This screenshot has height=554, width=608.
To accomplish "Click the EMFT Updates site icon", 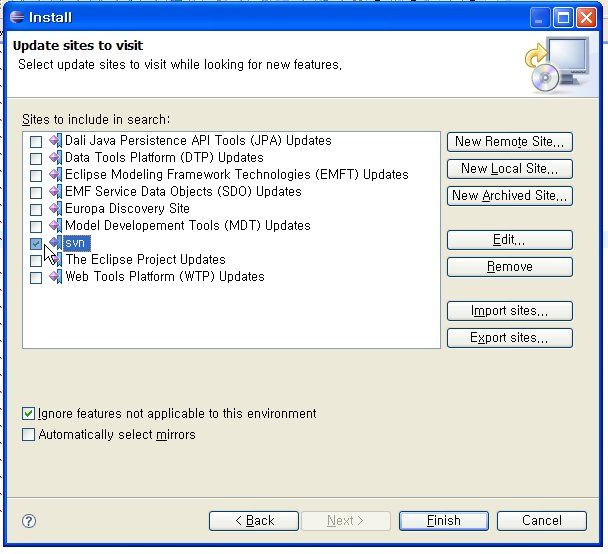I will point(55,174).
